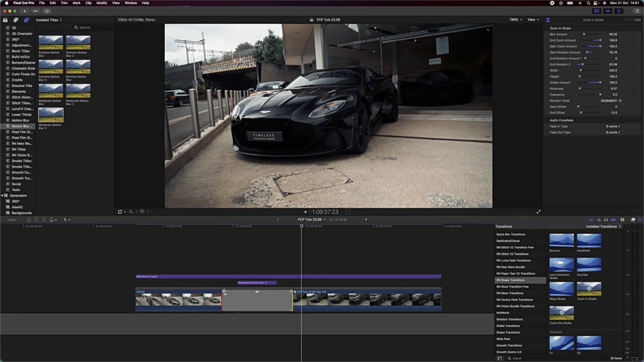The height and width of the screenshot is (362, 644).
Task: Open the Installed Titles dropdown
Action: point(49,20)
